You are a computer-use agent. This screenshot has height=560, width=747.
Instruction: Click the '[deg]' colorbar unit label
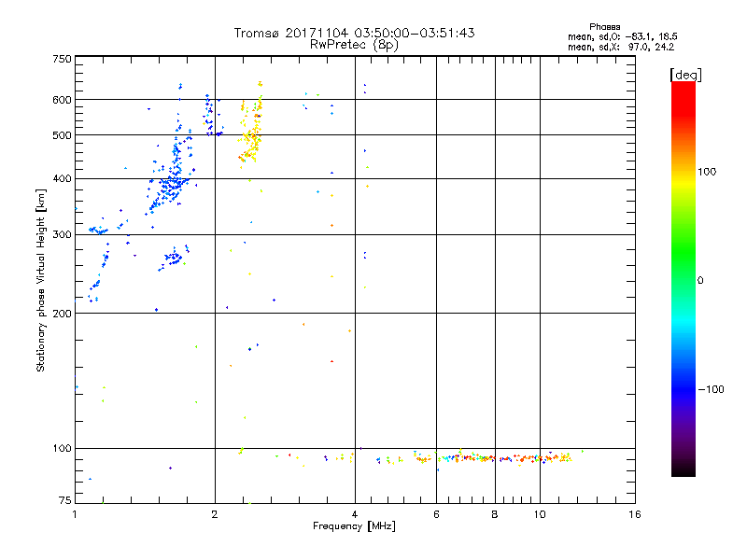click(x=686, y=75)
